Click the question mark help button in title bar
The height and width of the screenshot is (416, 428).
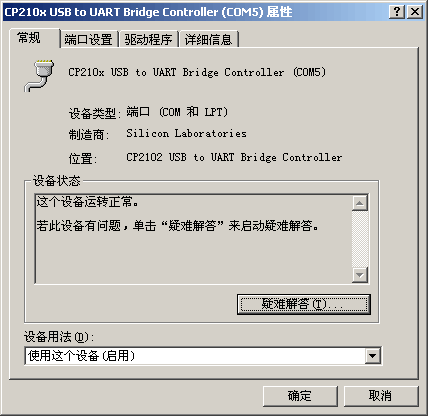coord(397,12)
